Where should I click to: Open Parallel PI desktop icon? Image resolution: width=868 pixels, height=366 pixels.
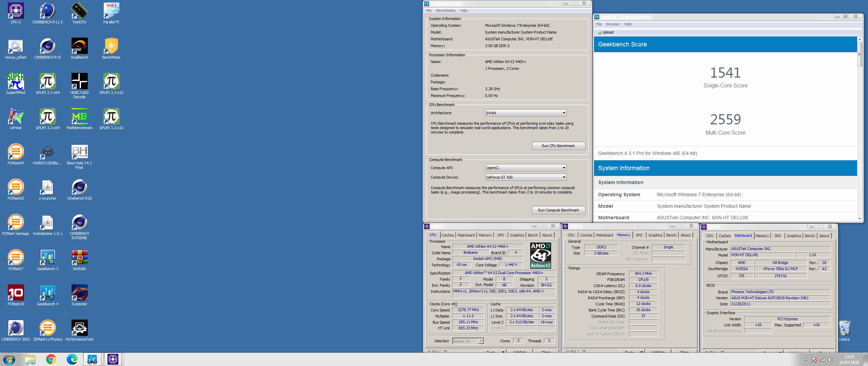pyautogui.click(x=111, y=13)
